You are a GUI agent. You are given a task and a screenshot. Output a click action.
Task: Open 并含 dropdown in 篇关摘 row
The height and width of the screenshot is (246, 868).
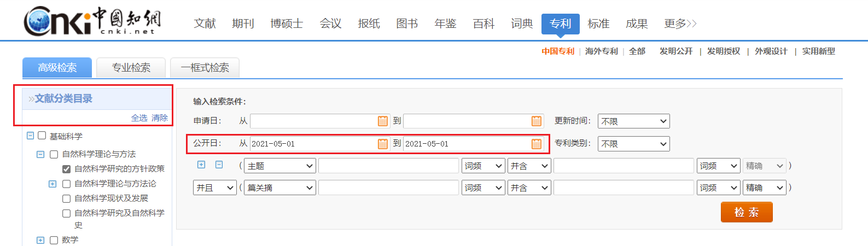[529, 188]
